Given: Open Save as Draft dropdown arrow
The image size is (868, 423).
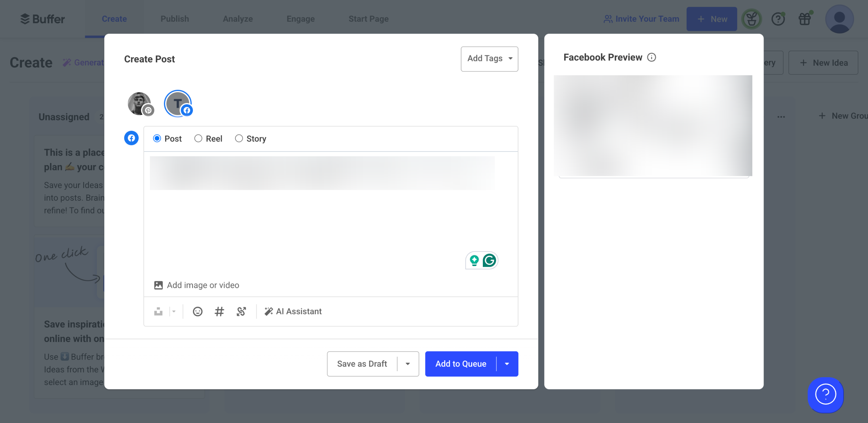Looking at the screenshot, I should [408, 364].
